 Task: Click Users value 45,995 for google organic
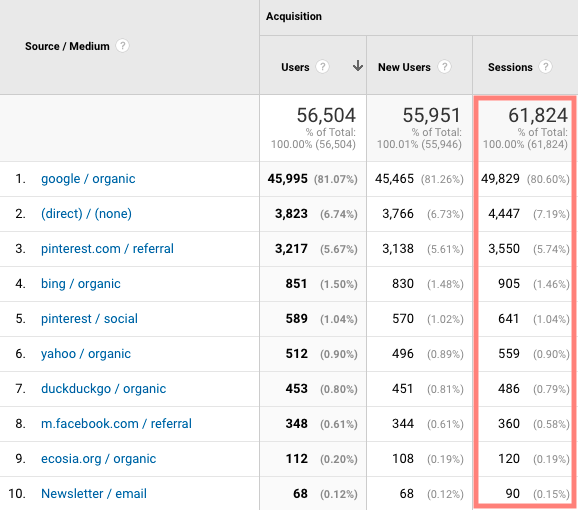[288, 179]
